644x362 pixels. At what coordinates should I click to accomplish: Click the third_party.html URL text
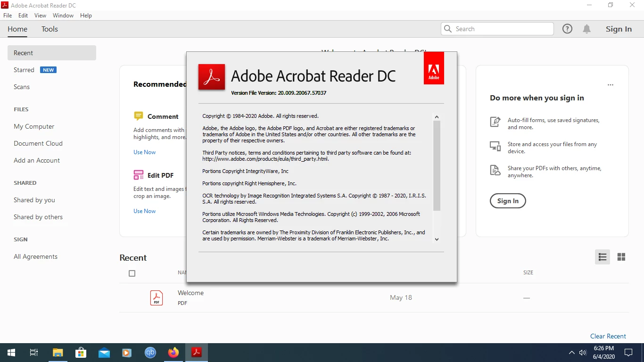pyautogui.click(x=265, y=159)
